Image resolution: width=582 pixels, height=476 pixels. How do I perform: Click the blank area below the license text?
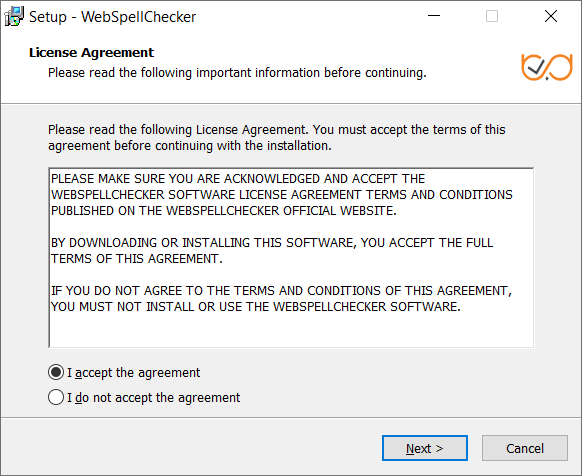(x=291, y=330)
